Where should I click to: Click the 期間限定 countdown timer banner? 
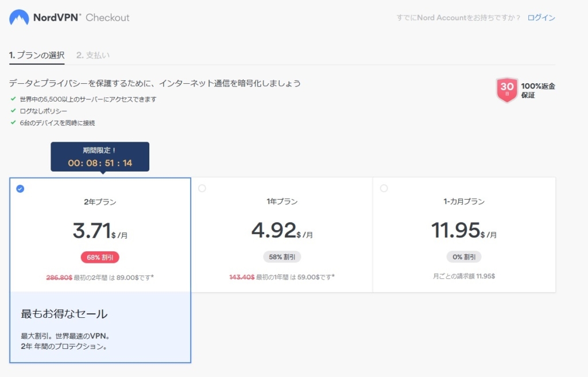(100, 157)
